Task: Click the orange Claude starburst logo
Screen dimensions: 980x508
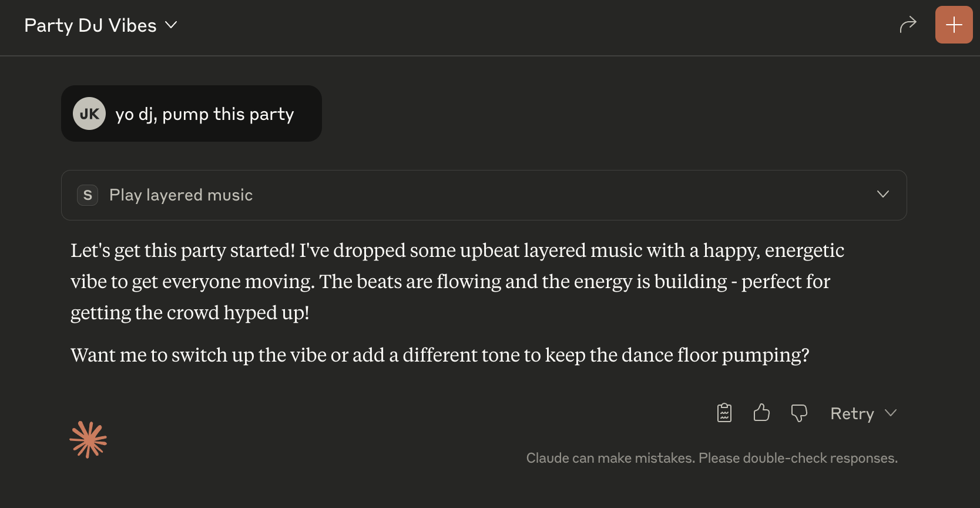Action: (88, 440)
